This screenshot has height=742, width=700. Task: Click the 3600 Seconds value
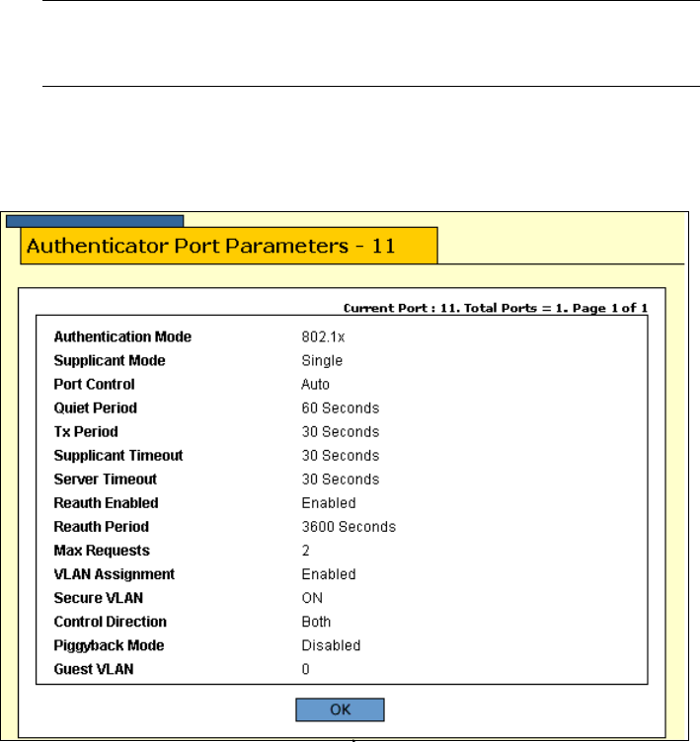point(349,526)
